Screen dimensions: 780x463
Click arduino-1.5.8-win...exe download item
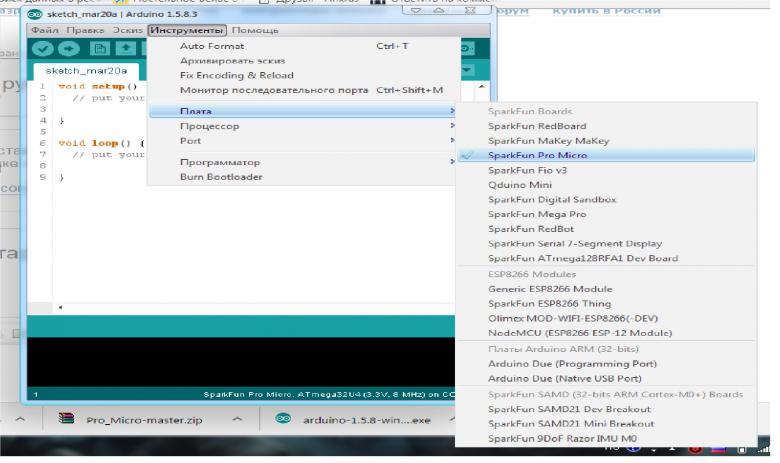tap(356, 420)
